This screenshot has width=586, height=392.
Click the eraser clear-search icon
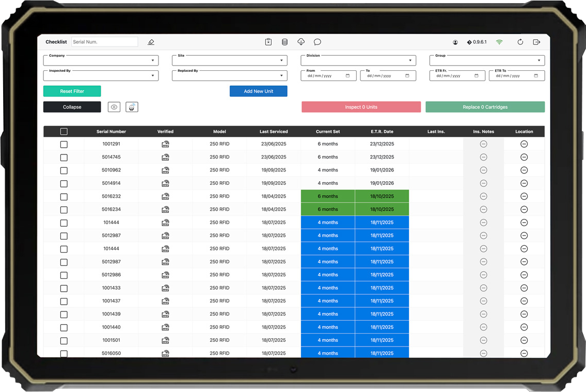151,42
